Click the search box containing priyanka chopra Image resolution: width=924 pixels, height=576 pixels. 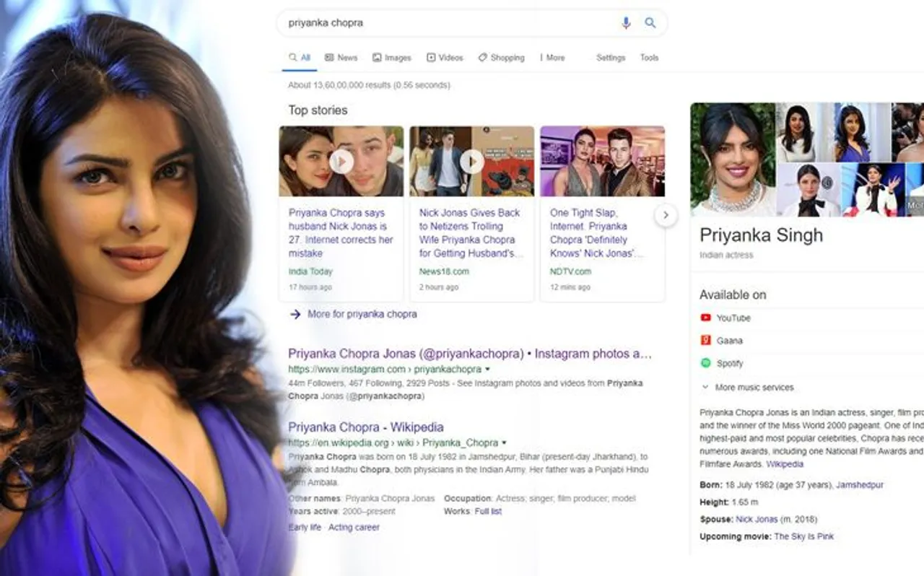[472, 23]
